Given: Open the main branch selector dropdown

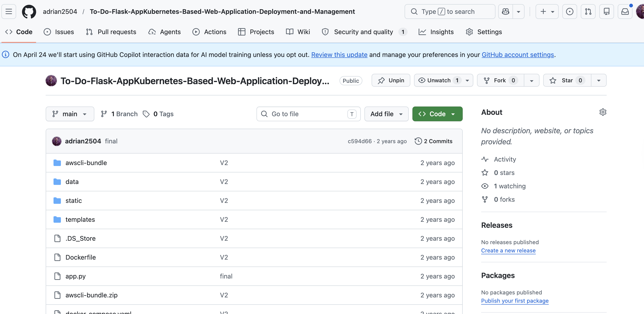Looking at the screenshot, I should pos(70,114).
